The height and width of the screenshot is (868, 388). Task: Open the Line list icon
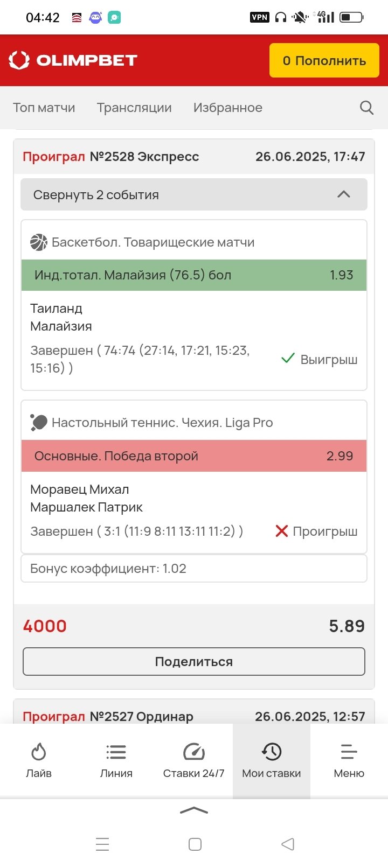coord(116,752)
